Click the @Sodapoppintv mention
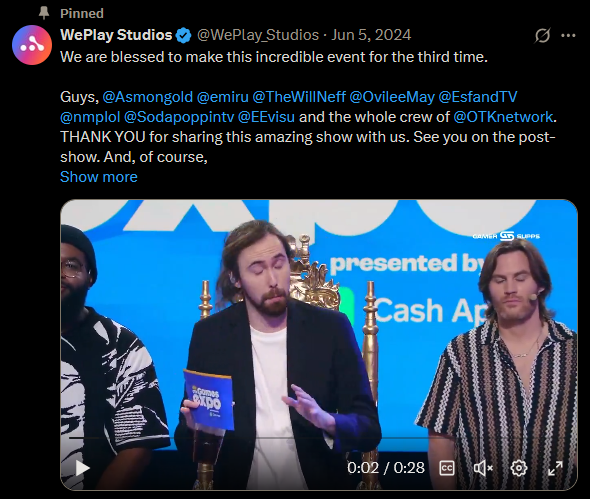This screenshot has height=499, width=590. (x=179, y=117)
